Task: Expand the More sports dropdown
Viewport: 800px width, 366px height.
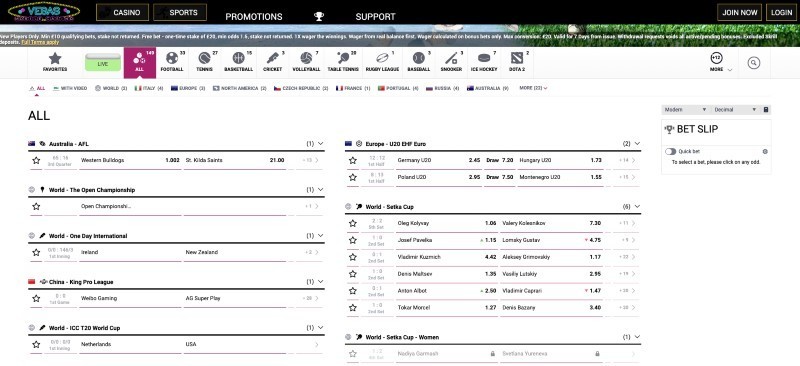Action: click(720, 63)
